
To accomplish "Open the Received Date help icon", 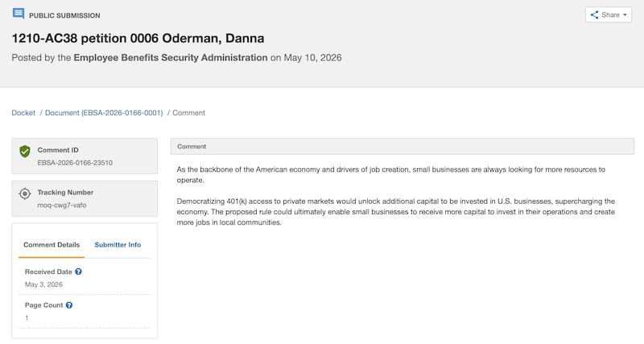I will click(78, 271).
